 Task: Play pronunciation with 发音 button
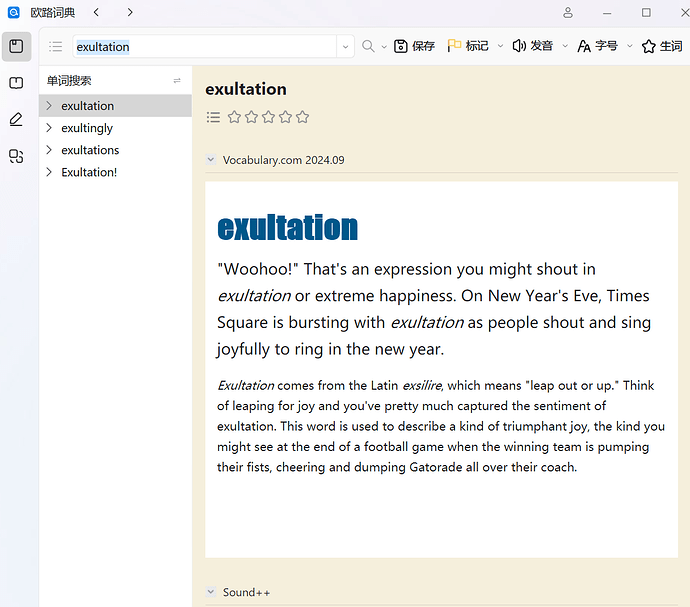pyautogui.click(x=532, y=46)
